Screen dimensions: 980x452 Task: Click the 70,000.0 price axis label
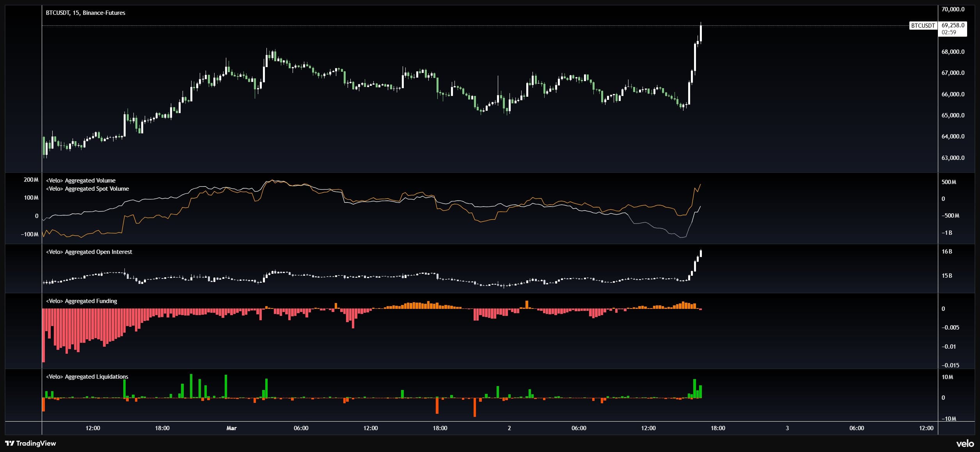[953, 9]
